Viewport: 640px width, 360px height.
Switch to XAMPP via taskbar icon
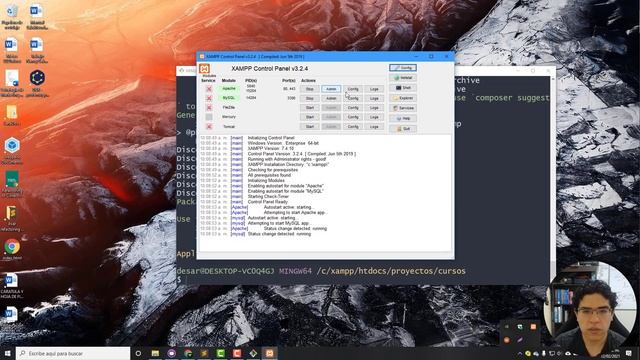[269, 353]
